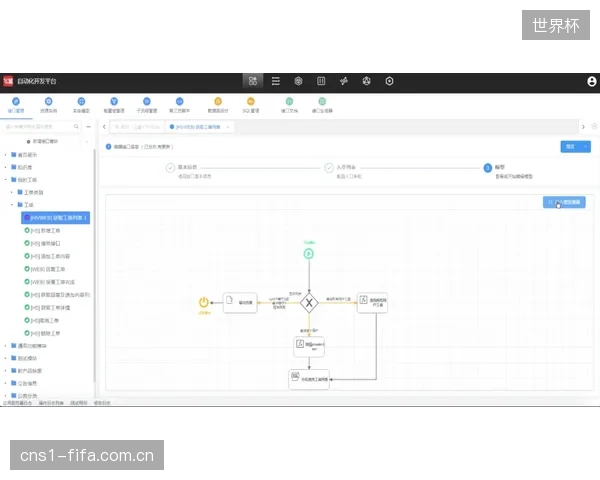Viewport: 600px width, 480px height.
Task: Collapse the 我的工单 folder
Action: (x=5, y=180)
